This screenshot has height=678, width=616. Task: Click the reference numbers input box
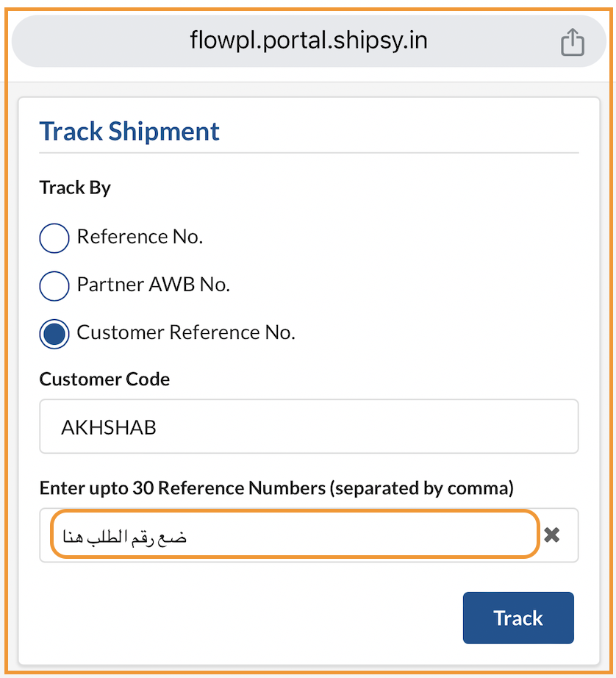(x=294, y=535)
